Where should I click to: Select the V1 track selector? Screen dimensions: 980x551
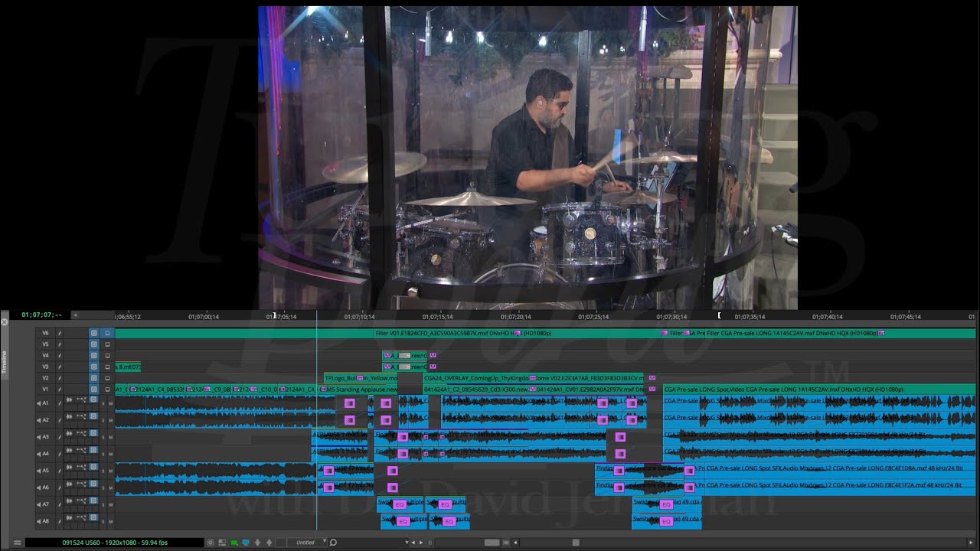(x=45, y=390)
